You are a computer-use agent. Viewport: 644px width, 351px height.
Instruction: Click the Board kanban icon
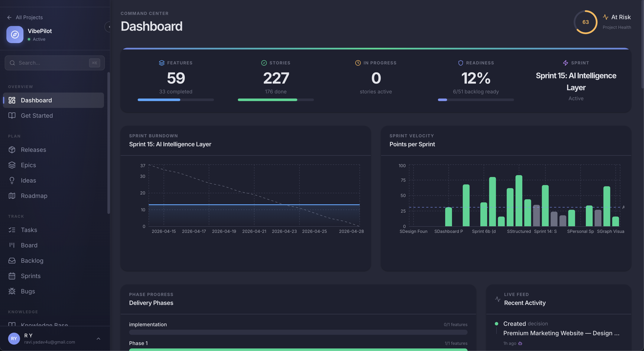[12, 245]
